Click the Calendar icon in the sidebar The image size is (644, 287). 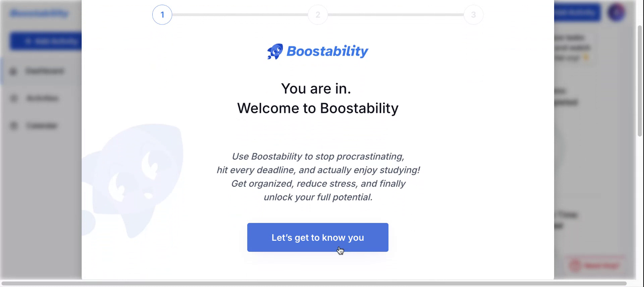pyautogui.click(x=13, y=126)
